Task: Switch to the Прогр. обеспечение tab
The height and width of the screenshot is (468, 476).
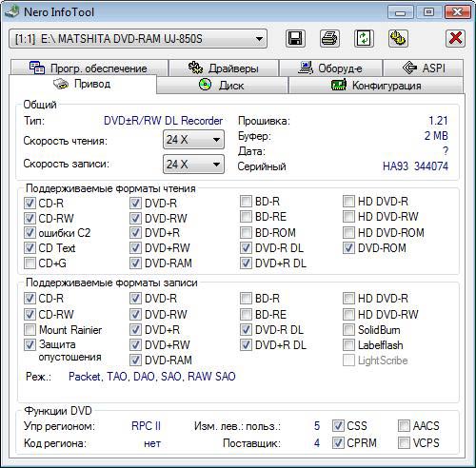Action: pos(89,68)
